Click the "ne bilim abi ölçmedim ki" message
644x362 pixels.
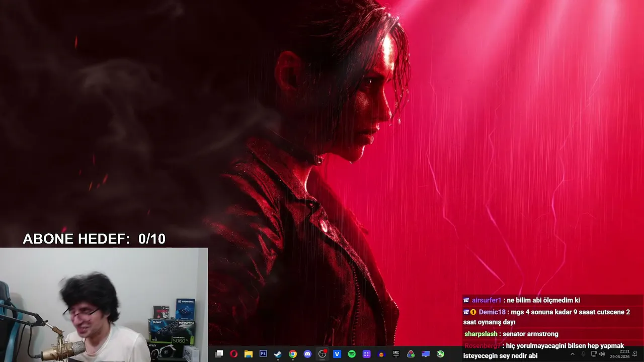tap(543, 300)
